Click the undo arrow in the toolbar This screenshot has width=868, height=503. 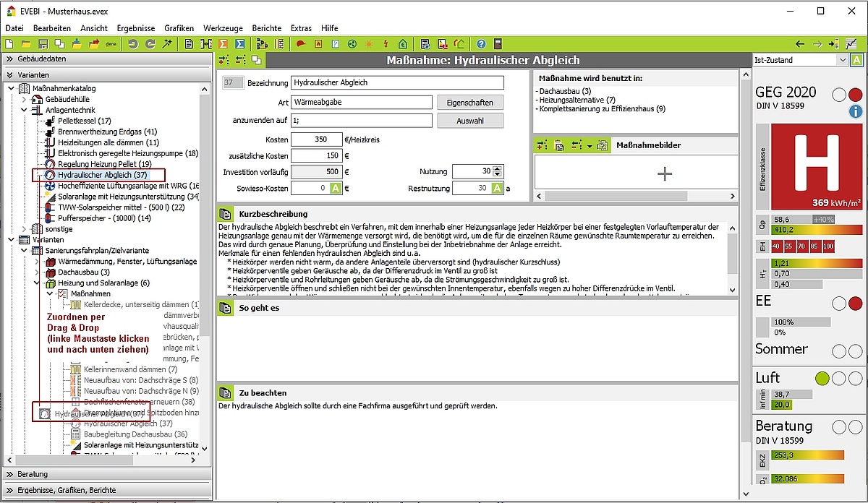[132, 44]
